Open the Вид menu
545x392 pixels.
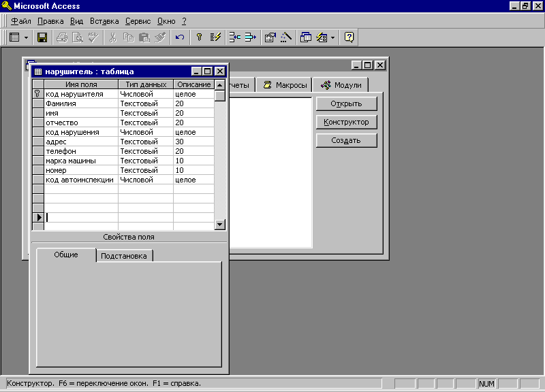(76, 21)
